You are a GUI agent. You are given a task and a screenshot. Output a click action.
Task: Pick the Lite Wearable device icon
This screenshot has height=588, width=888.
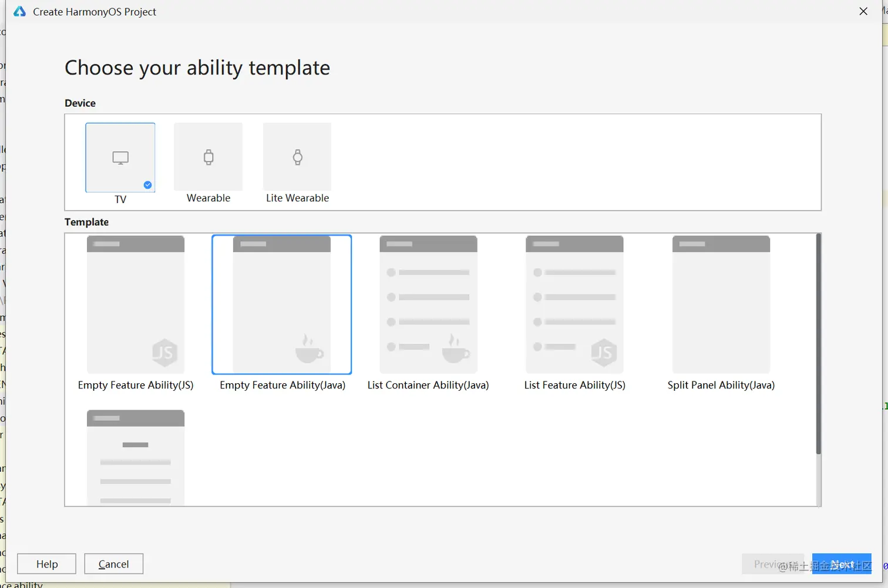[x=297, y=157]
